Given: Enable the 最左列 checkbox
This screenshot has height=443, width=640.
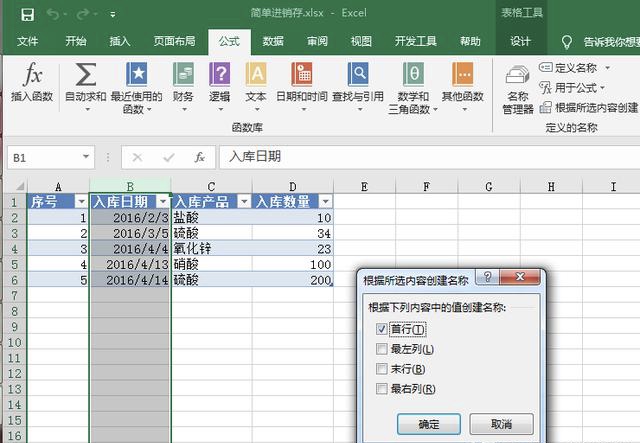Looking at the screenshot, I should pos(381,349).
